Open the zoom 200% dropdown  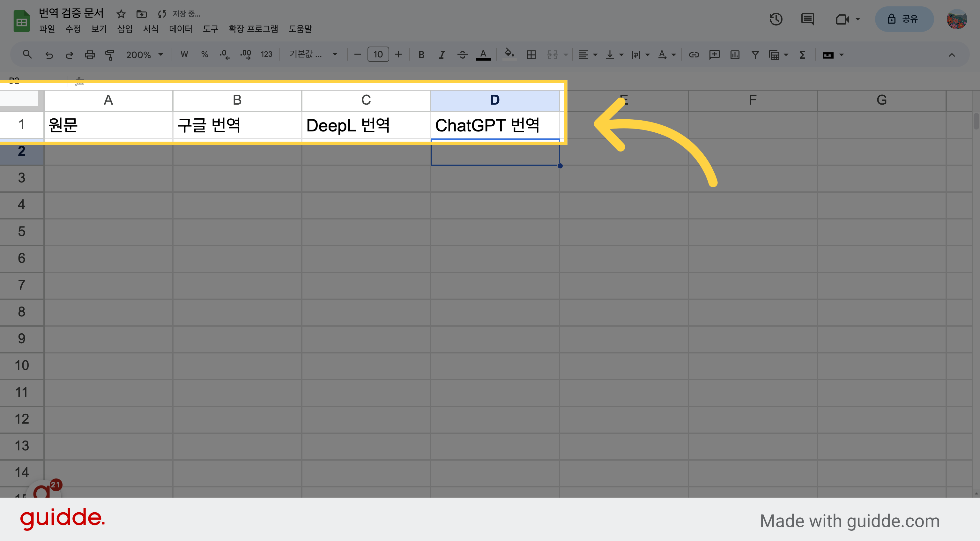click(x=145, y=55)
